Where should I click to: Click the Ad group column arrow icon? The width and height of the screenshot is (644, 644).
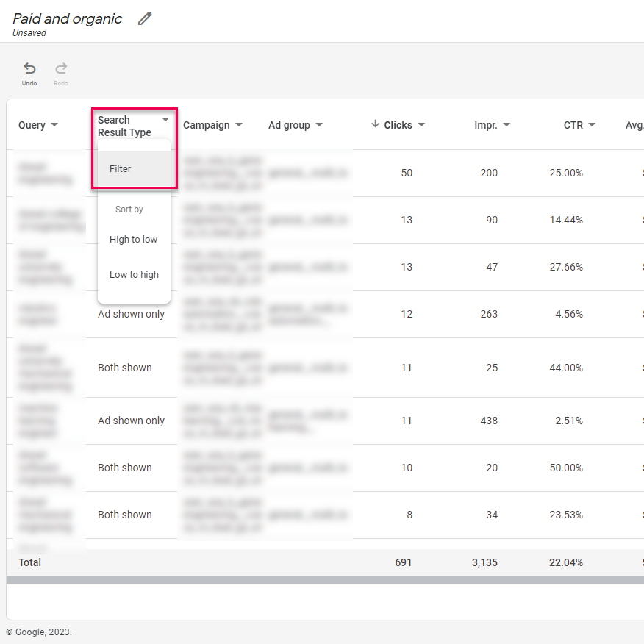click(x=320, y=125)
